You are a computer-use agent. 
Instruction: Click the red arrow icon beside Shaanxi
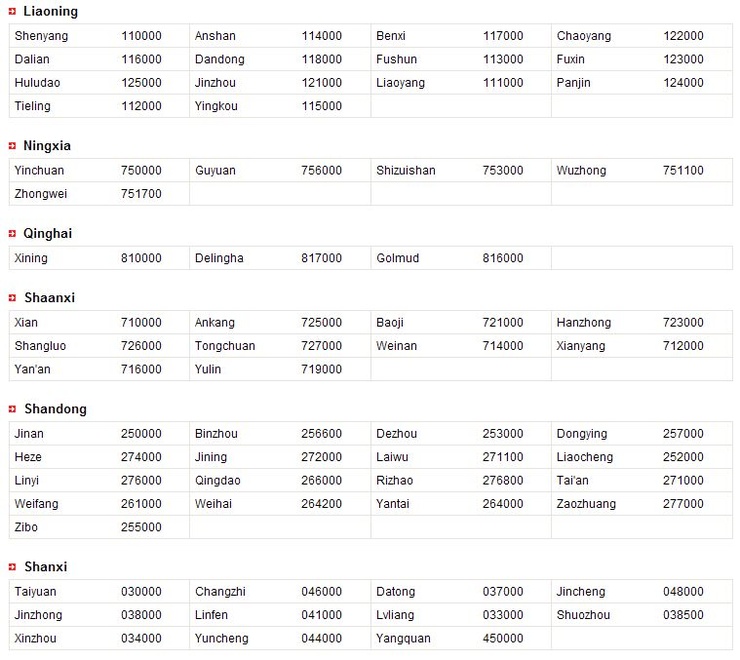[x=12, y=298]
